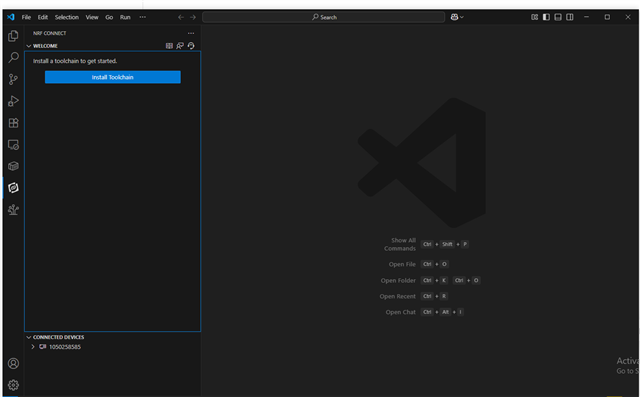The image size is (640, 397).
Task: Click the "Open Folder" hint text
Action: [x=398, y=280]
